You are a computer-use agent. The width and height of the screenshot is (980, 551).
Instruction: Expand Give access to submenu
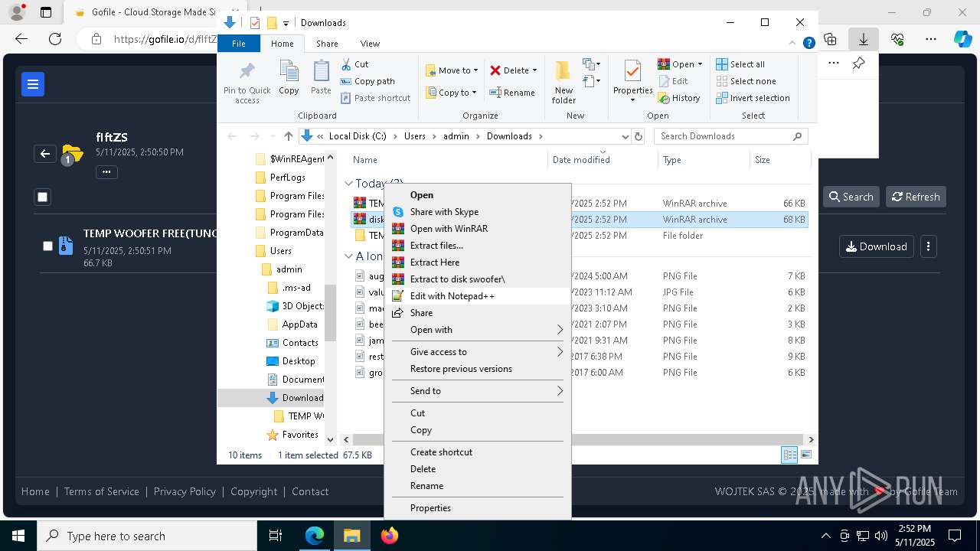[x=478, y=352]
